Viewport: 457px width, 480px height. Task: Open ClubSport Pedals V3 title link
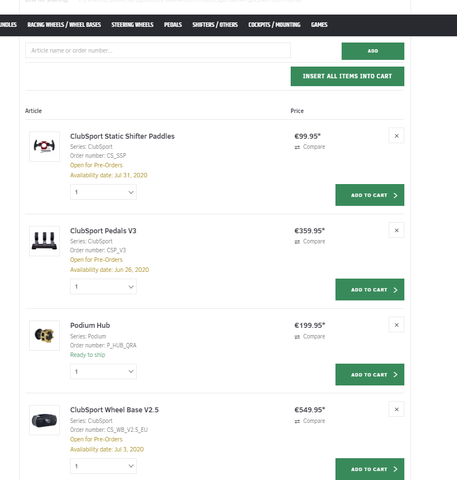click(103, 231)
